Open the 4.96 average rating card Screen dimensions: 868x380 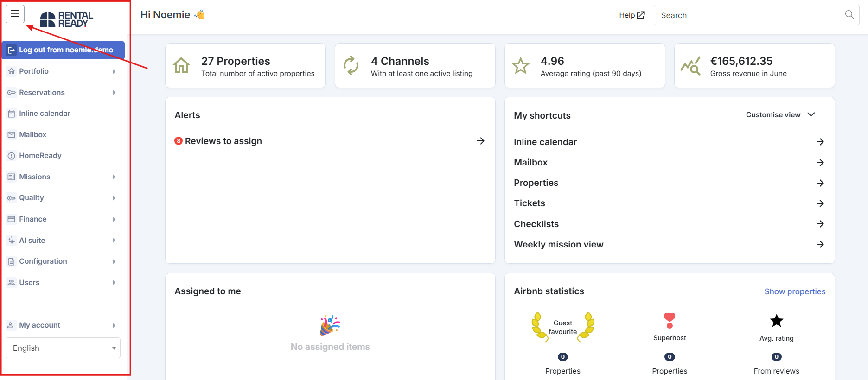(585, 66)
